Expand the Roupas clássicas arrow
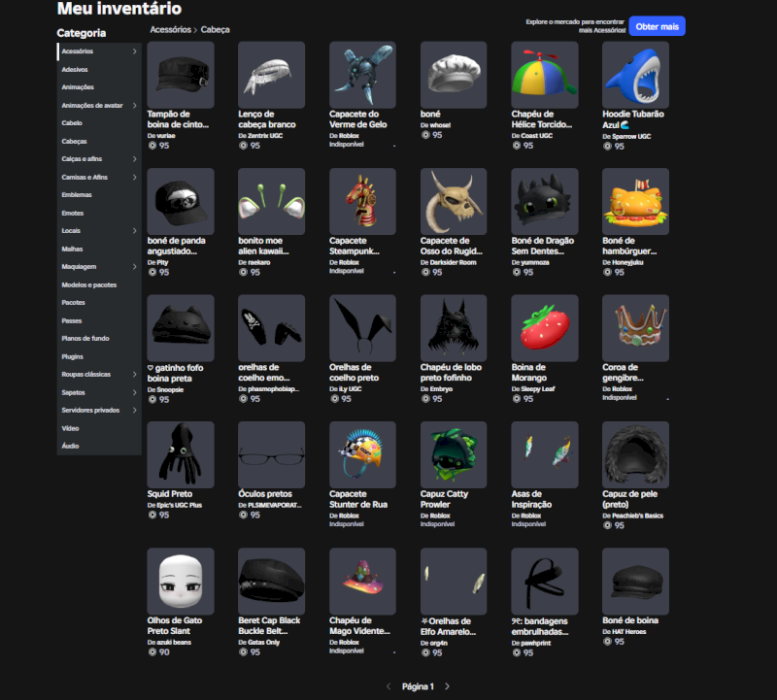Image resolution: width=777 pixels, height=700 pixels. [x=134, y=374]
